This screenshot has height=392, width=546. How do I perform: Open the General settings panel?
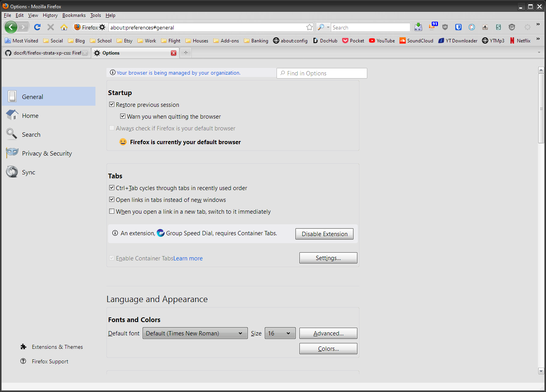[32, 96]
